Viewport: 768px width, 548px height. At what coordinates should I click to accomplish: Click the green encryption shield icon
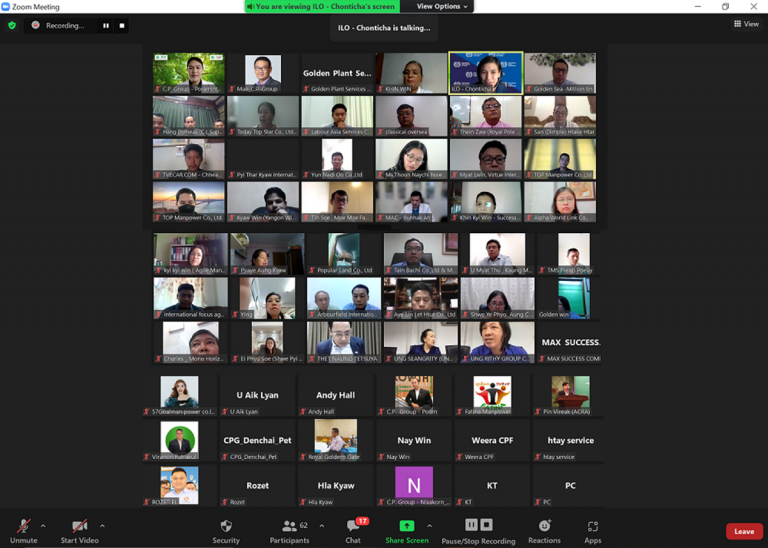[x=12, y=25]
